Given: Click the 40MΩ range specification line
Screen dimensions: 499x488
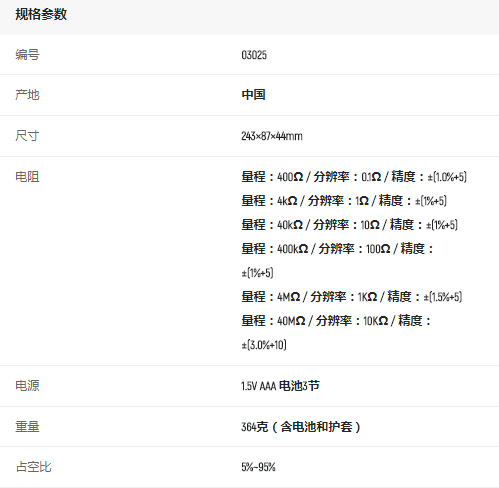Looking at the screenshot, I should click(x=336, y=332).
